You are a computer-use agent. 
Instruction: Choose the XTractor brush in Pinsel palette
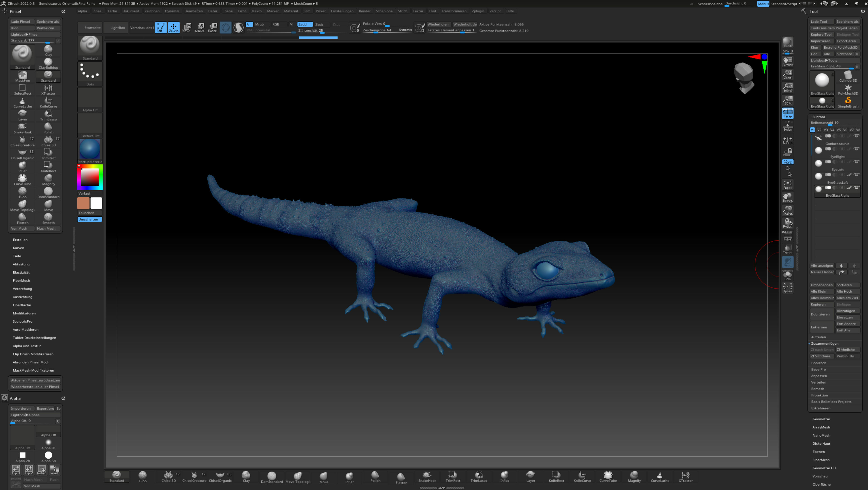coord(48,89)
